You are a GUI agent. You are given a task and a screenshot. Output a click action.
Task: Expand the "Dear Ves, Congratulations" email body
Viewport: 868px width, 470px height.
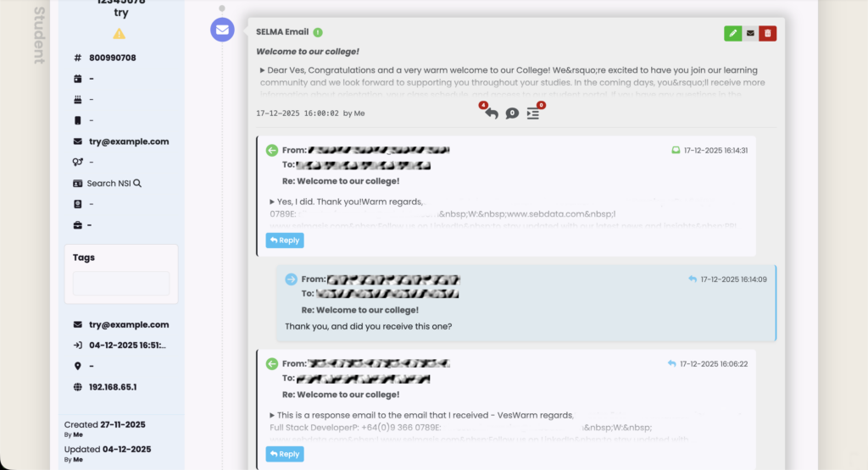point(262,70)
